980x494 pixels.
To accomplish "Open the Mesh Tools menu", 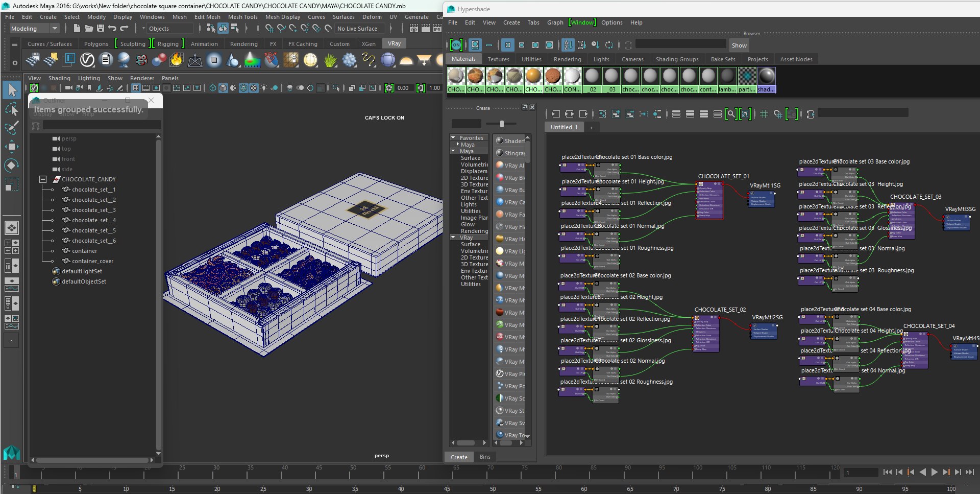I will click(x=242, y=17).
